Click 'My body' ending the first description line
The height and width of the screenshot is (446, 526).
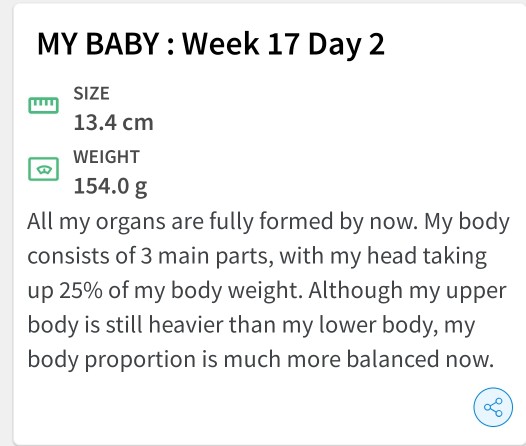(x=467, y=222)
